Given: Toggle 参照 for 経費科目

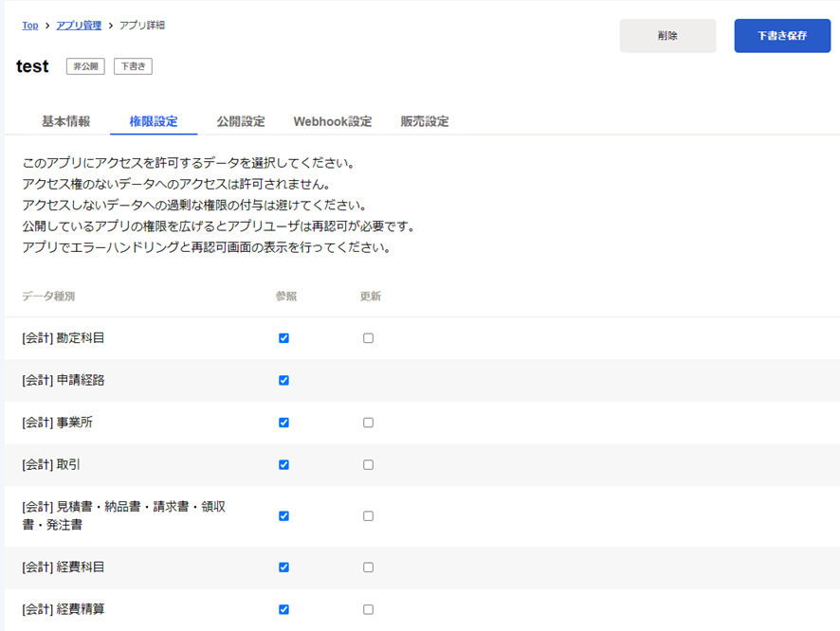Looking at the screenshot, I should 283,568.
